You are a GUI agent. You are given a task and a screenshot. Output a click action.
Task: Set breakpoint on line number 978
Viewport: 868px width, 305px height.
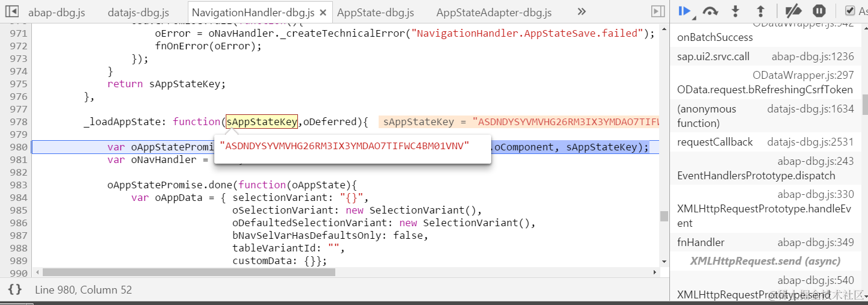point(19,122)
